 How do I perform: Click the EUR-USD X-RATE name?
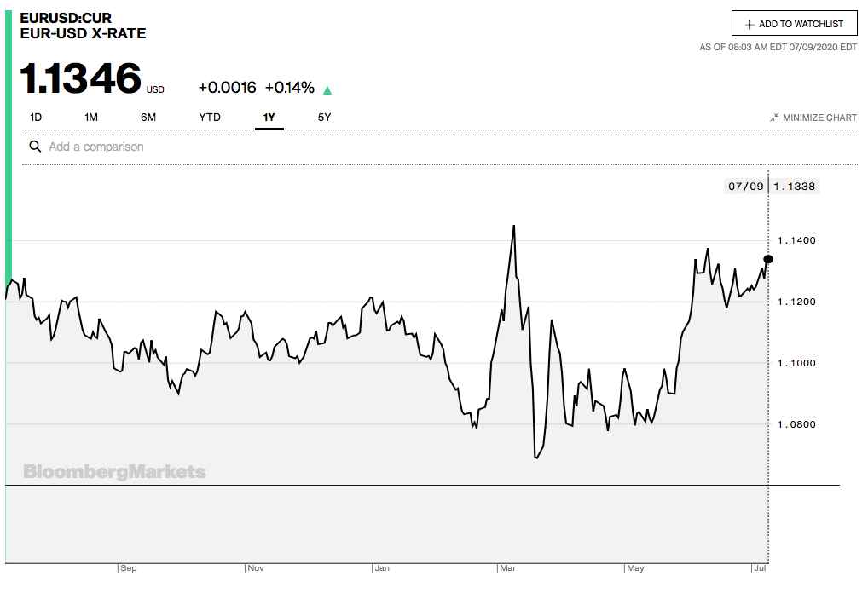(x=83, y=34)
